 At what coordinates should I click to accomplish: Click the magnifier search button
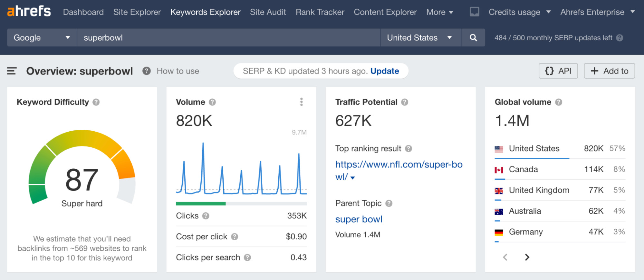[473, 37]
